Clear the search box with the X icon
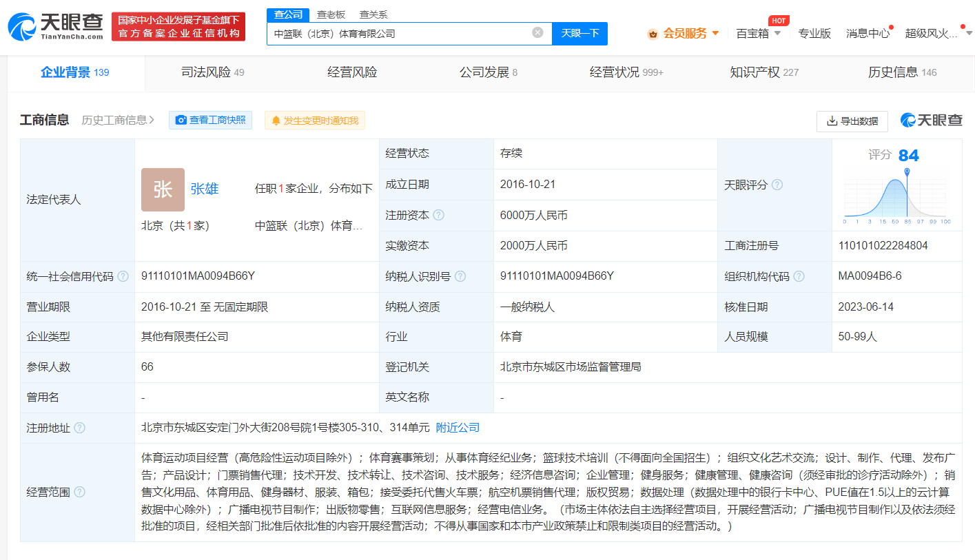Screen dimensions: 975x560 (x=537, y=32)
